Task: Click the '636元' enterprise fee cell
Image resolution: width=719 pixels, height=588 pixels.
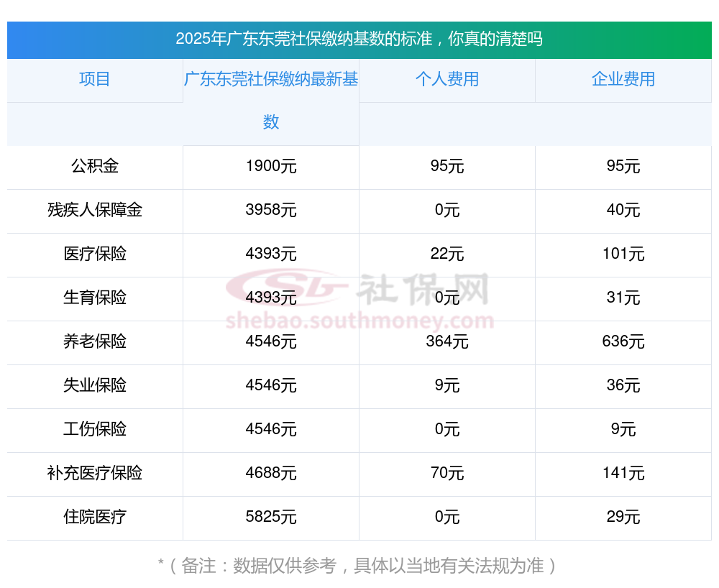Action: (x=623, y=341)
